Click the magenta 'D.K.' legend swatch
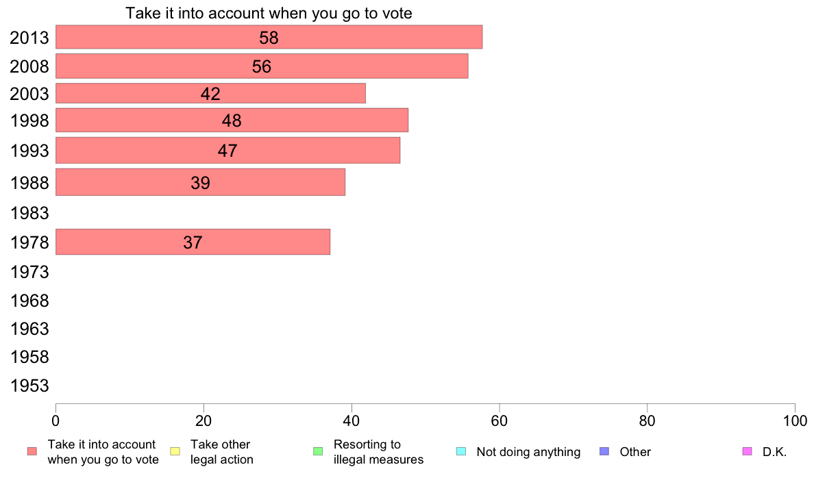The width and height of the screenshot is (814, 504). click(x=747, y=451)
